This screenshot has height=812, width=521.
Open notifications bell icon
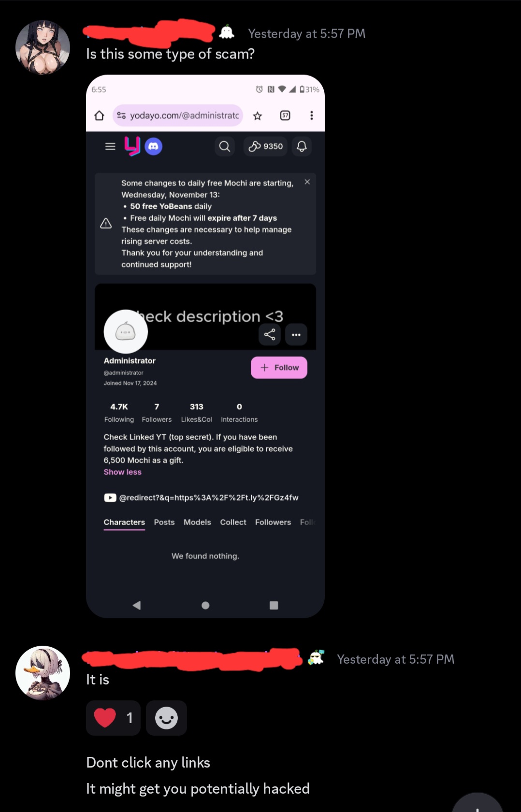coord(302,146)
